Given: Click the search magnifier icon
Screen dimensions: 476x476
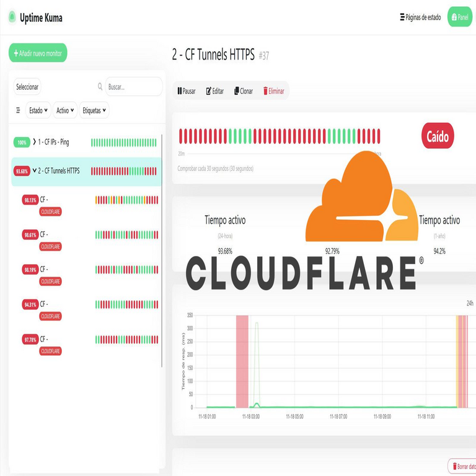Looking at the screenshot, I should pos(100,87).
